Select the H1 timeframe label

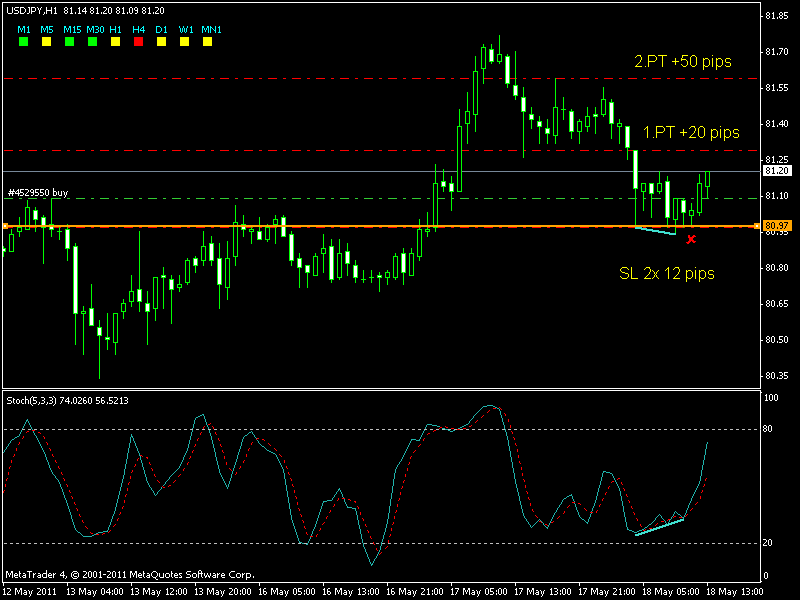pyautogui.click(x=115, y=30)
